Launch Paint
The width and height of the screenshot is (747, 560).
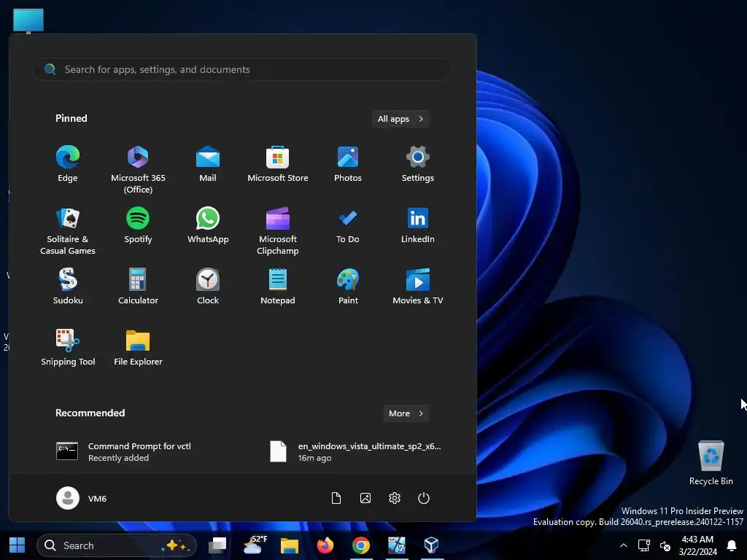point(348,287)
